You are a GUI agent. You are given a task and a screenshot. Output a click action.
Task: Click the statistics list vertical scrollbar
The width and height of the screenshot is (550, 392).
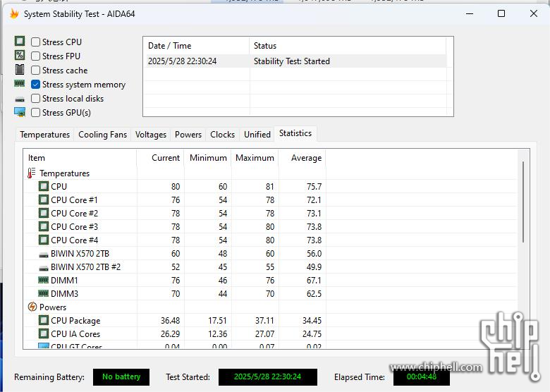click(523, 202)
